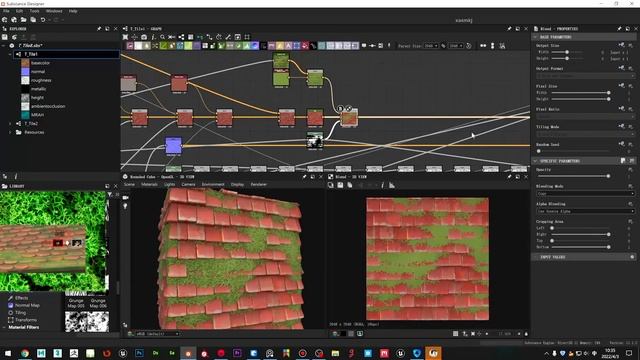Open the Alpha Blending dropdown

pyautogui.click(x=585, y=211)
